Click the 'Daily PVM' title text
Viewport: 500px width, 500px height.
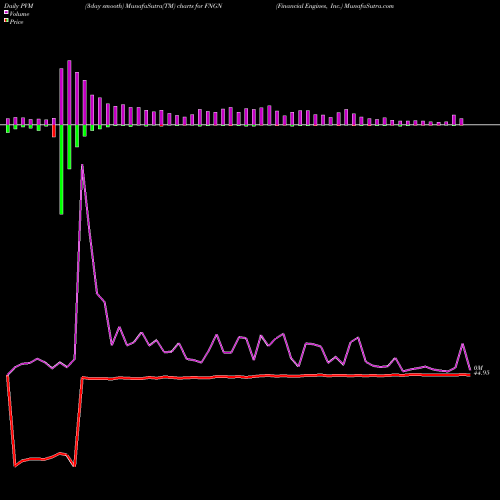pos(19,6)
